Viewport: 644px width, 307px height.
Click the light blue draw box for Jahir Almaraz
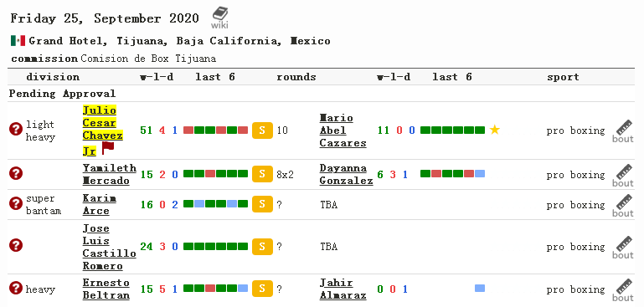[x=480, y=288]
